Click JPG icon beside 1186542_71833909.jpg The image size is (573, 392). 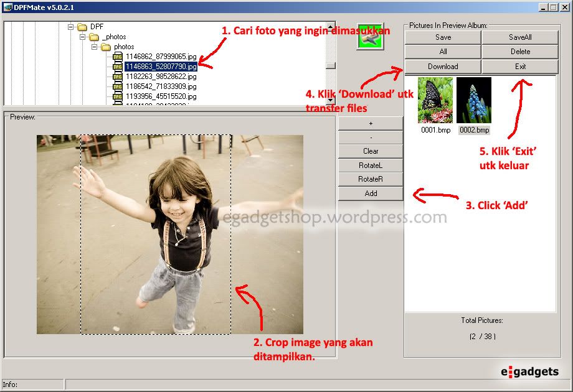click(x=118, y=86)
